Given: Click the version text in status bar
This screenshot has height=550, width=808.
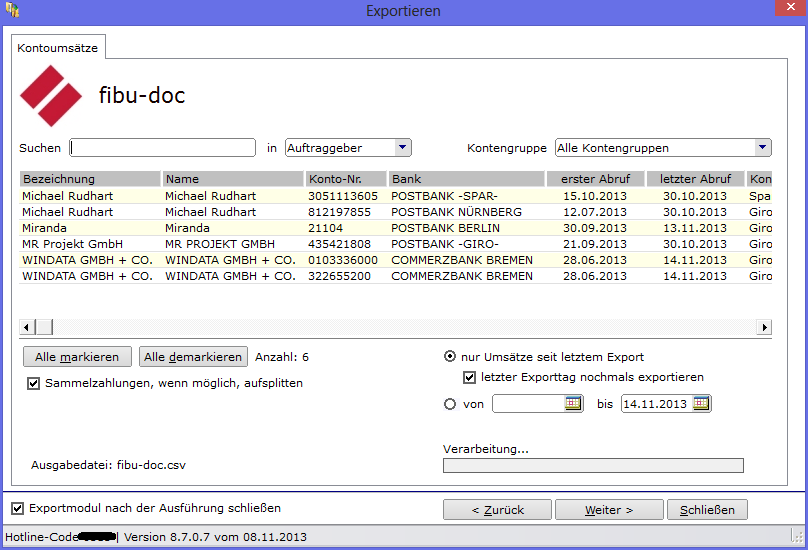Looking at the screenshot, I should [215, 537].
